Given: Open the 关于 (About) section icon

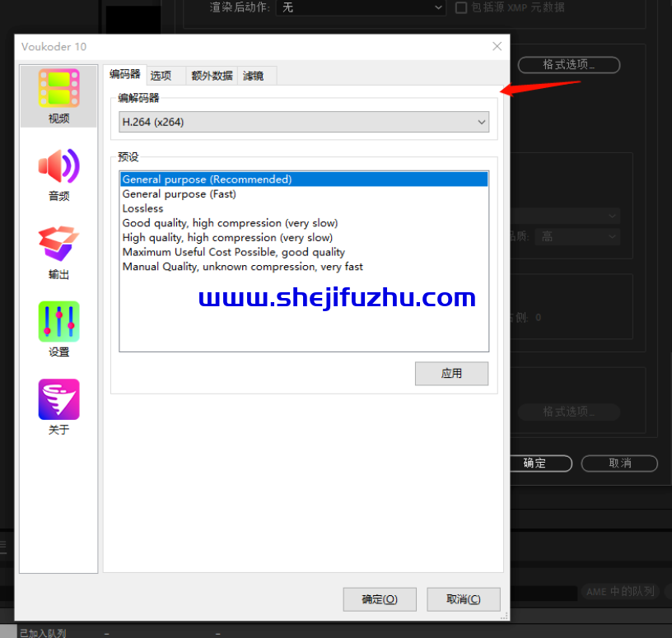Looking at the screenshot, I should click(x=58, y=407).
